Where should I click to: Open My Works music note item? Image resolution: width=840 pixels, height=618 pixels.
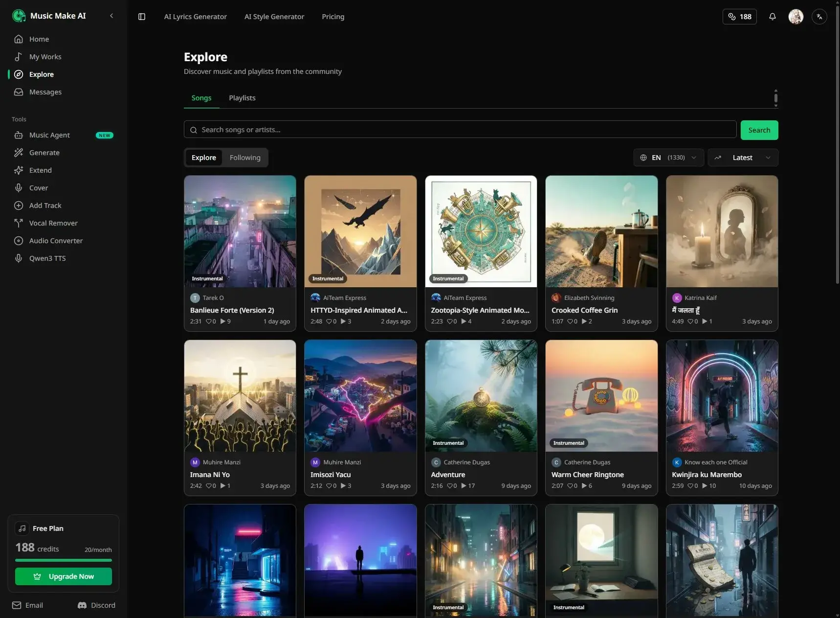(x=64, y=57)
